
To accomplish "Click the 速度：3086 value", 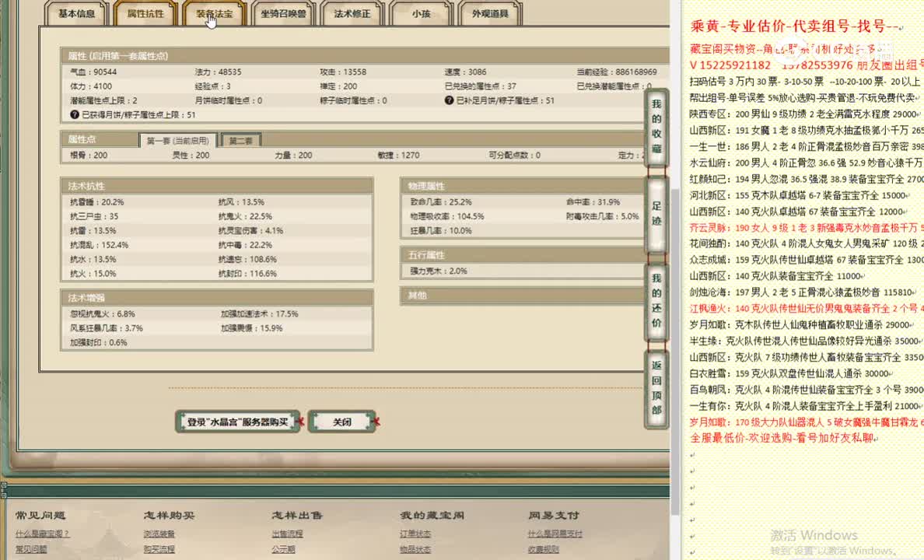I will pos(466,72).
